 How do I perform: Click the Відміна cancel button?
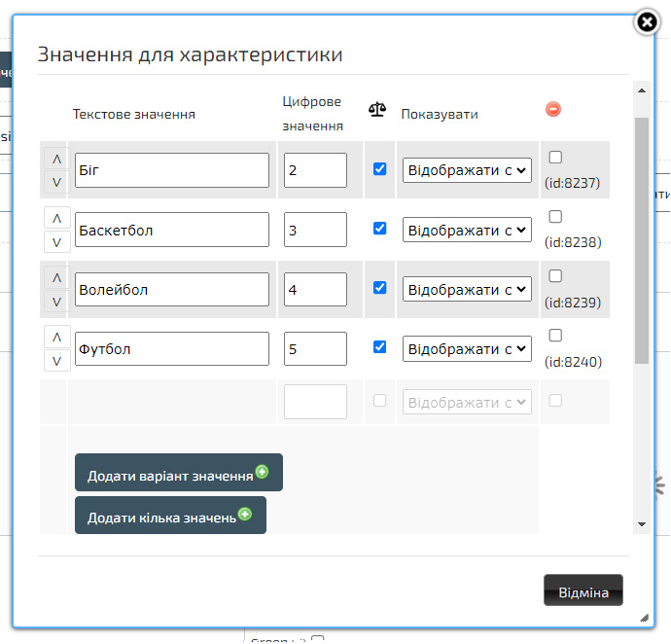(x=583, y=591)
